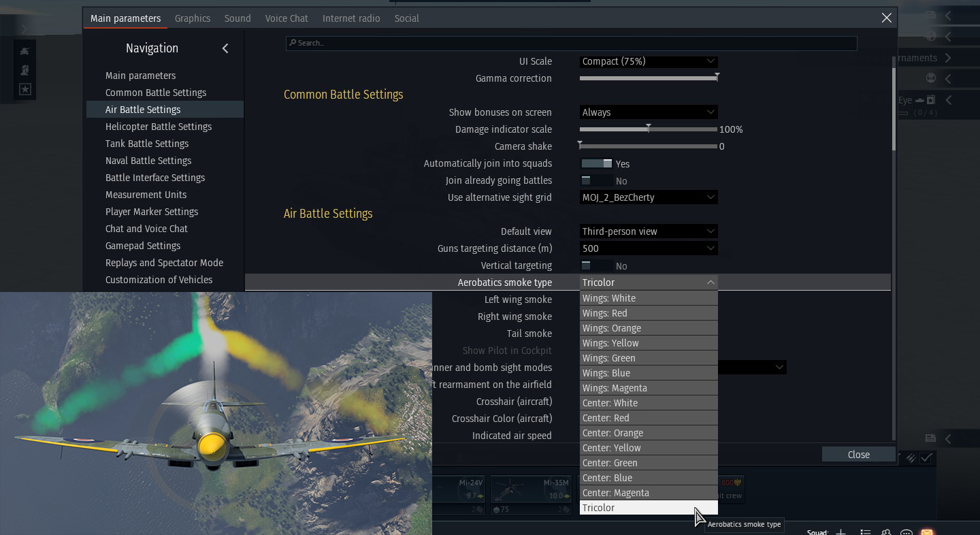Open the Guns targeting distance dropdown
The height and width of the screenshot is (535, 980).
coord(649,248)
